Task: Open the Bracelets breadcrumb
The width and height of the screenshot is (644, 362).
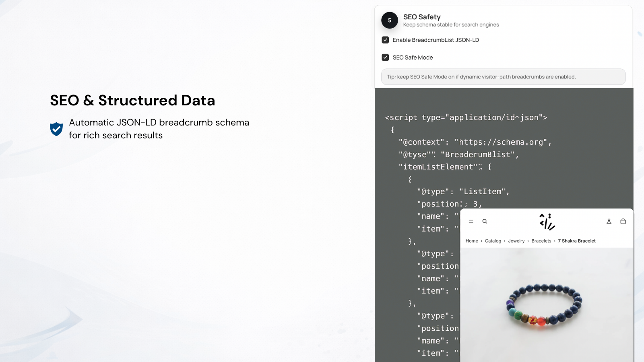Action: pyautogui.click(x=541, y=241)
